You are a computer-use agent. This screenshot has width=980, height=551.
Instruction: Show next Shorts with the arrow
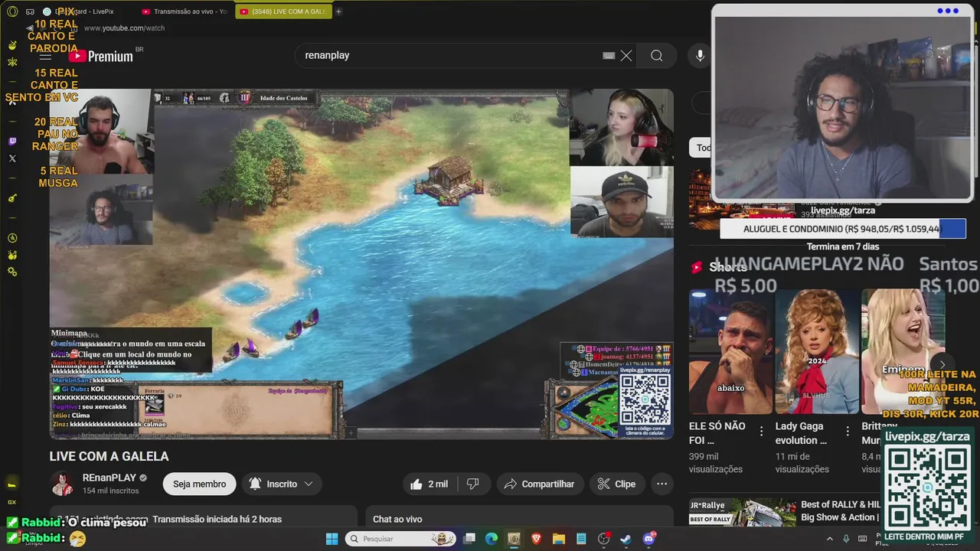tap(942, 365)
